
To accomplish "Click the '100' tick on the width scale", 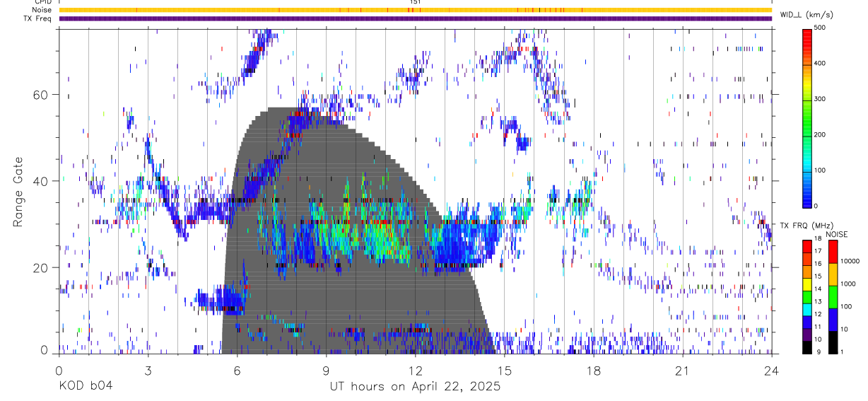I will click(x=821, y=170).
